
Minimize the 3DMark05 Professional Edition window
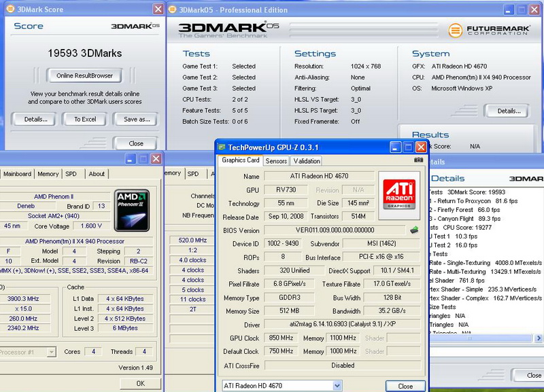pyautogui.click(x=508, y=10)
